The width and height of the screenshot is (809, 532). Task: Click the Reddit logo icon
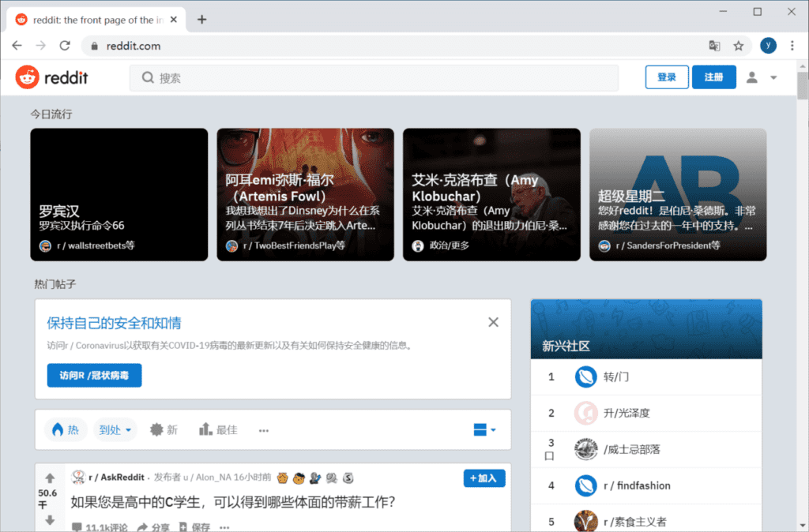tap(28, 77)
